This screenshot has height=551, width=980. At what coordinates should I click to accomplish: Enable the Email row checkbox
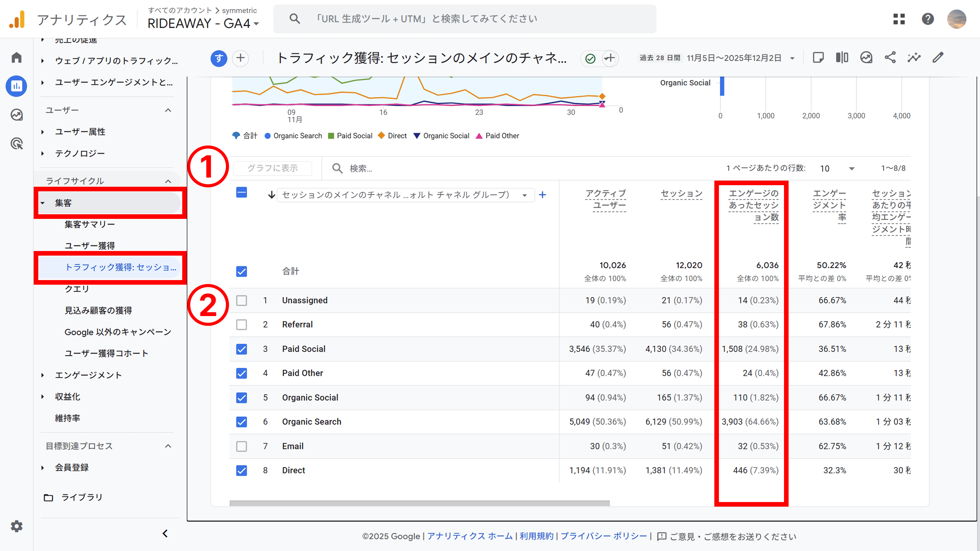(242, 446)
